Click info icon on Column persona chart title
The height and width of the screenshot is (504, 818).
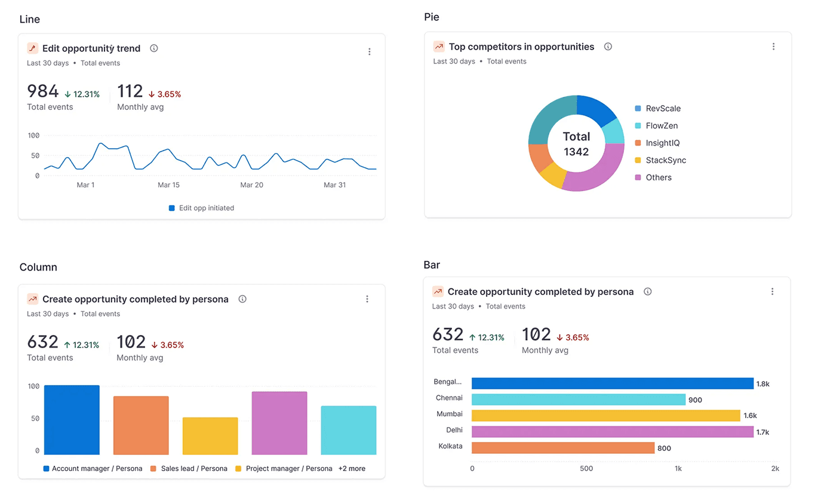point(242,299)
